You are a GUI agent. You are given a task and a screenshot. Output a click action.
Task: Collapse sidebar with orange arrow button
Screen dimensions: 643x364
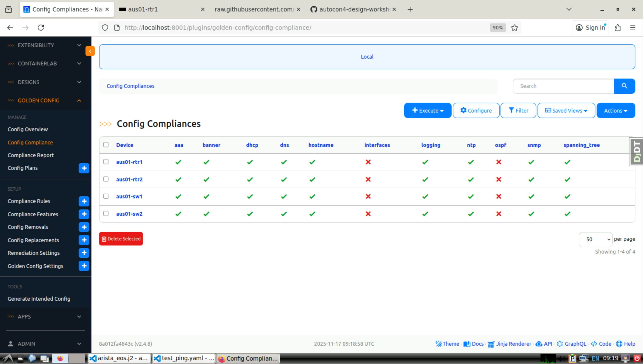coord(90,51)
